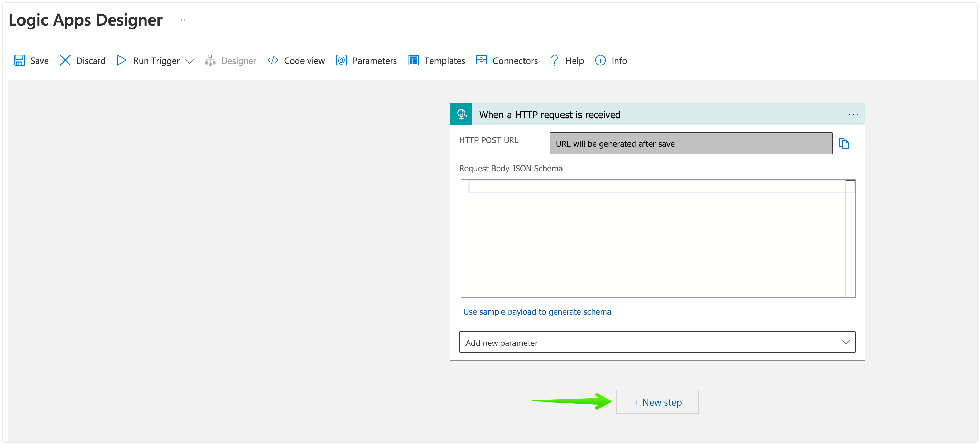Switch to the Code view label
The image size is (980, 445).
(x=304, y=60)
